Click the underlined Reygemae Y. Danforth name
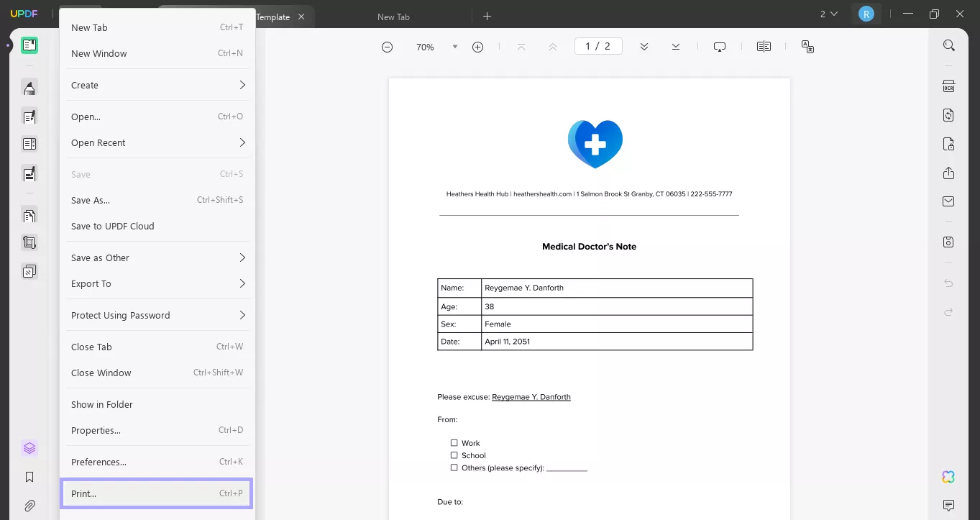The width and height of the screenshot is (980, 520). pos(531,397)
